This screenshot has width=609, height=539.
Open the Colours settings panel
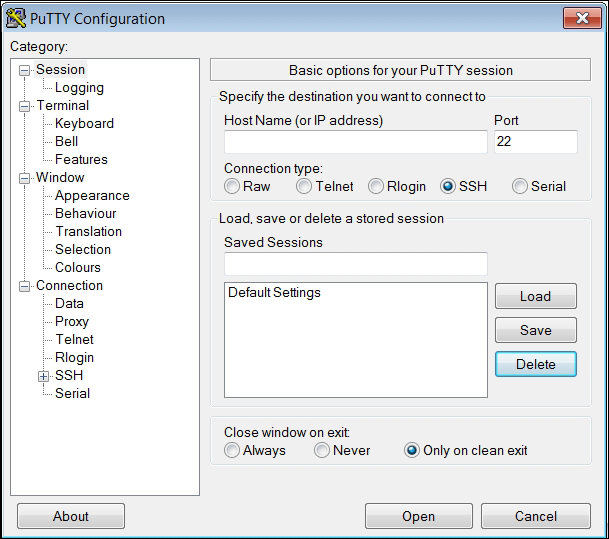tap(78, 268)
